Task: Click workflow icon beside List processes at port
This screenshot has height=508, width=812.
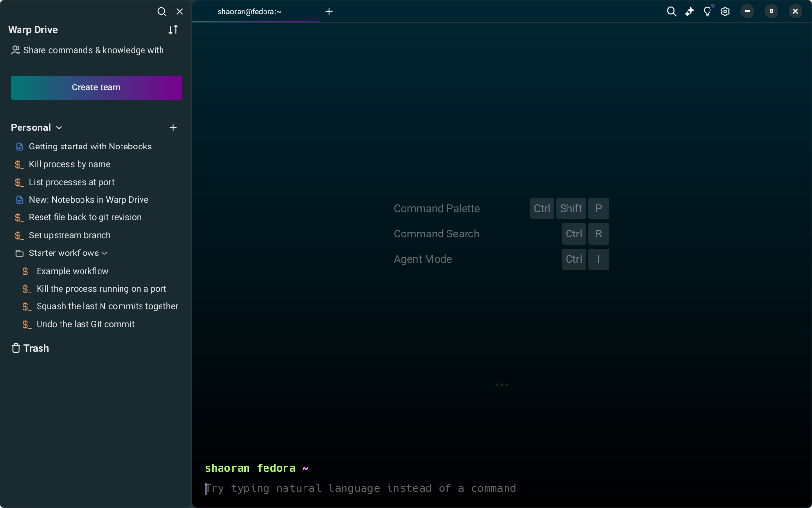Action: (x=19, y=182)
